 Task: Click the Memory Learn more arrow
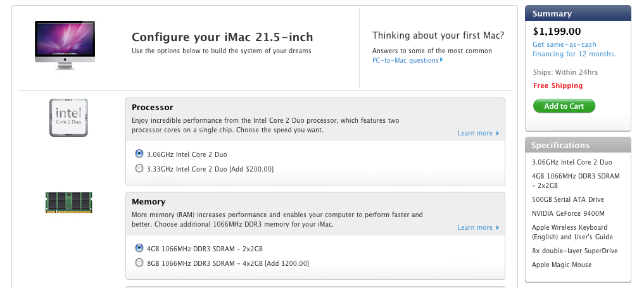pyautogui.click(x=498, y=228)
